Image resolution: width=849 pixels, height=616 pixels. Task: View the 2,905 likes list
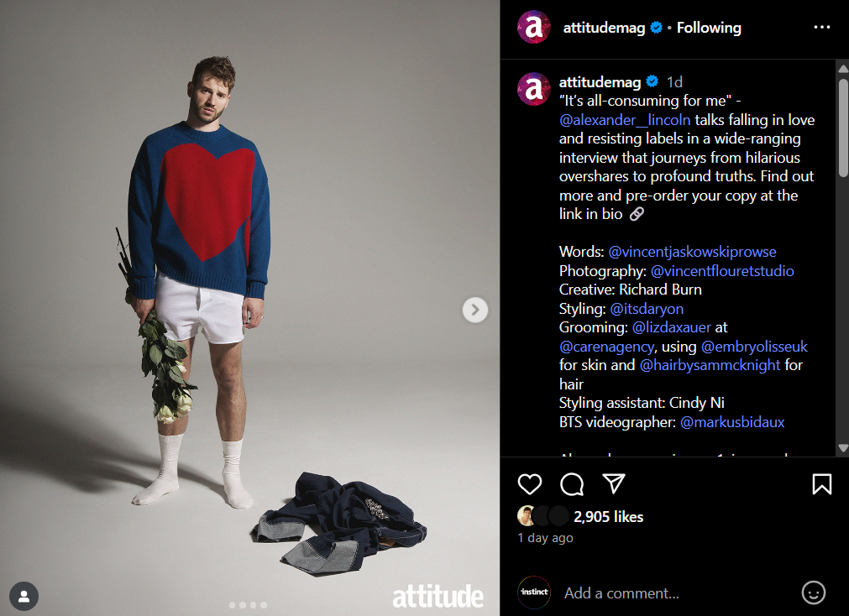pyautogui.click(x=609, y=517)
